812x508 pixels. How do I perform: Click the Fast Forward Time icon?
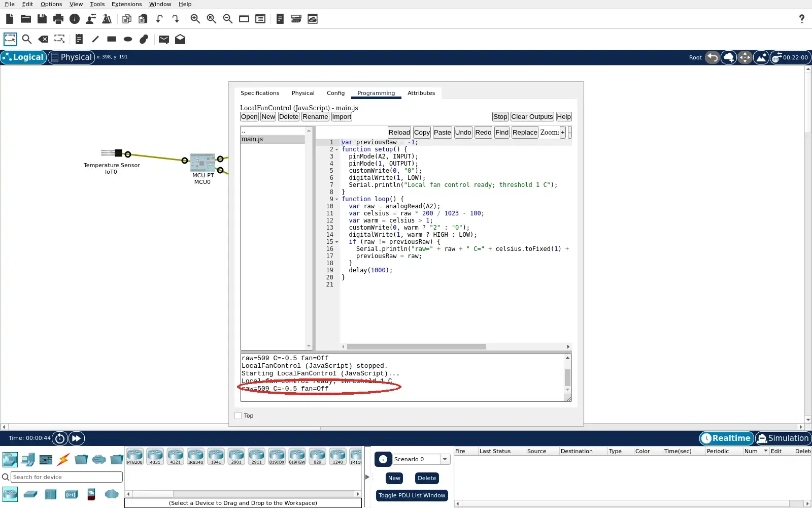(x=76, y=438)
